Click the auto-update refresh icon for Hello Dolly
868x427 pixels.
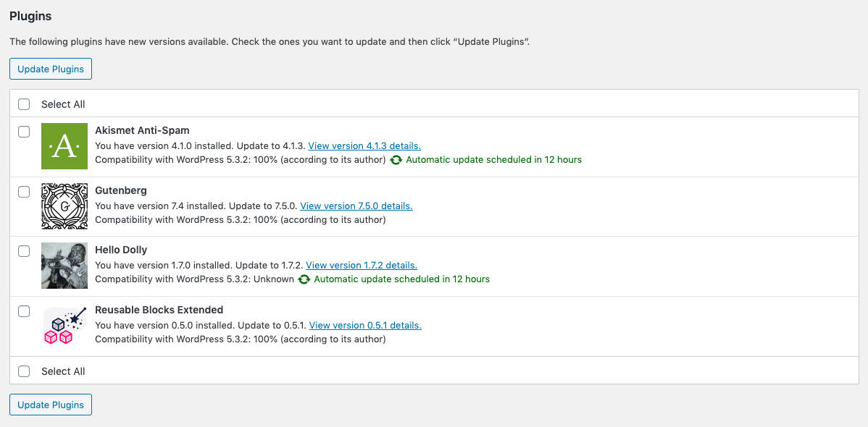(304, 279)
